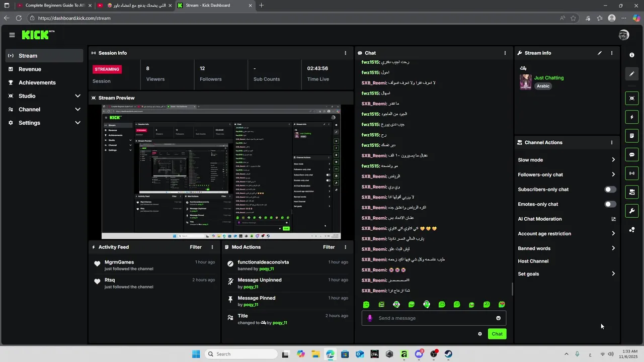The image size is (644, 362).
Task: Toggle the Stream info wrench widget icon
Action: pos(632,211)
